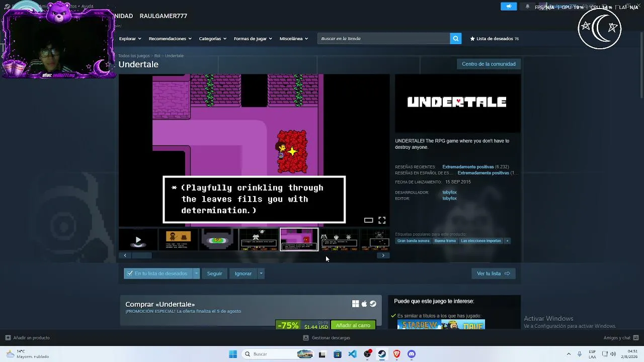Open the Steam notifications bell
This screenshot has width=644, height=362.
click(527, 7)
